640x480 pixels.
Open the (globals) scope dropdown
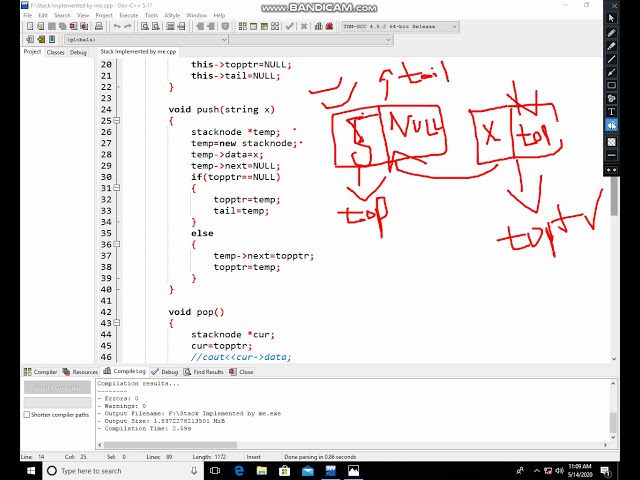point(146,40)
